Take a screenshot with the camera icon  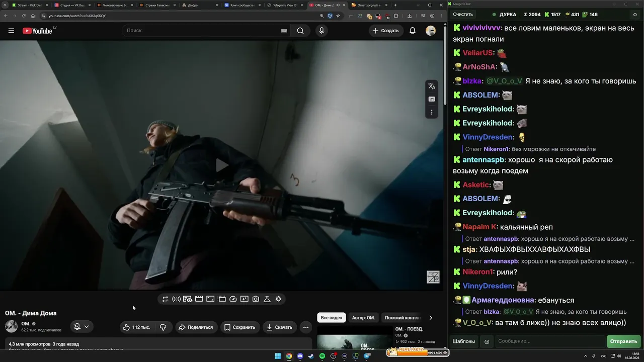point(256,299)
